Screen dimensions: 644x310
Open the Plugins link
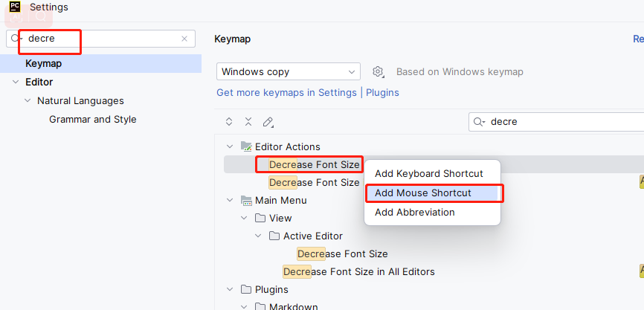(x=382, y=93)
